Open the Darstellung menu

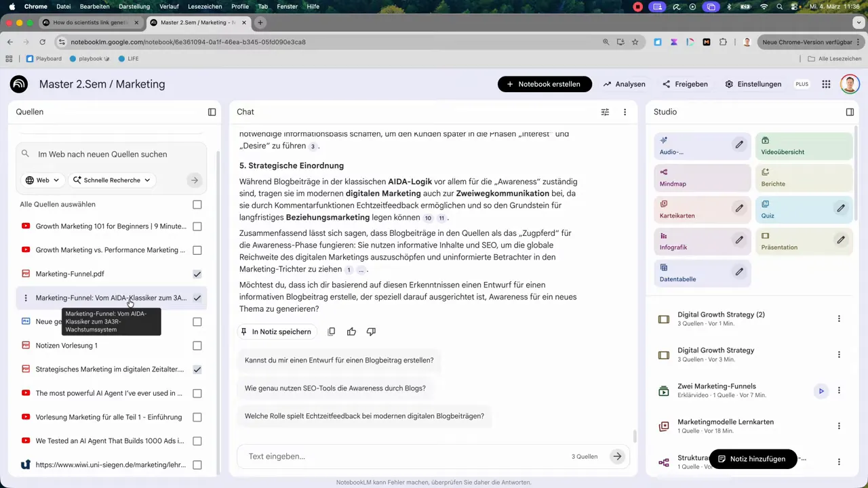(x=134, y=6)
